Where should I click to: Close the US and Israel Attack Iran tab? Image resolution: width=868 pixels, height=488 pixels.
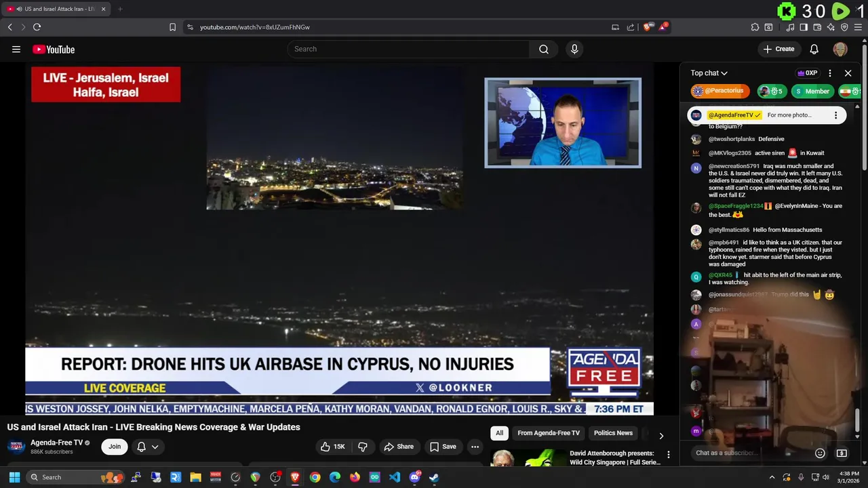coord(104,9)
